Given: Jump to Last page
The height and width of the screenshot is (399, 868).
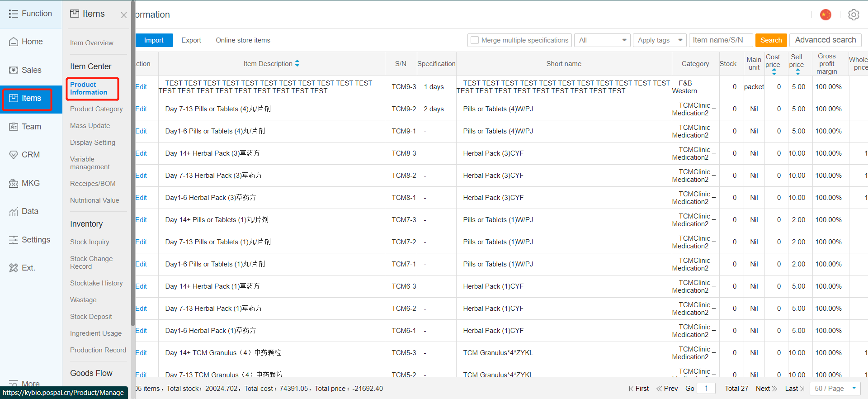Looking at the screenshot, I should tap(795, 389).
